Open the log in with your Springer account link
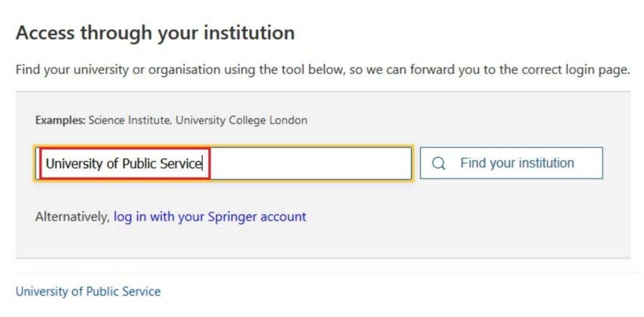 (x=210, y=217)
